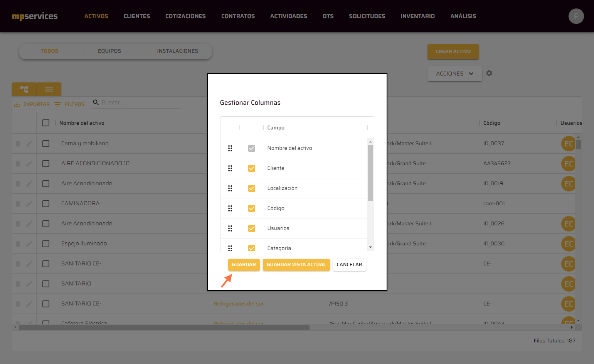Delete the AIRE ACONDICIONADO 10 row
This screenshot has height=364, width=594.
click(18, 164)
